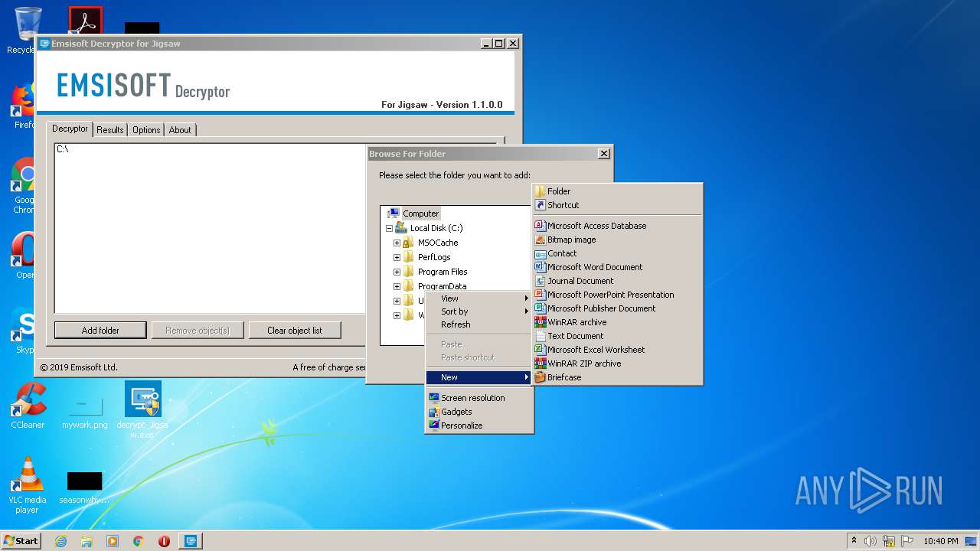Close the Browse For Folder dialog

coord(603,154)
